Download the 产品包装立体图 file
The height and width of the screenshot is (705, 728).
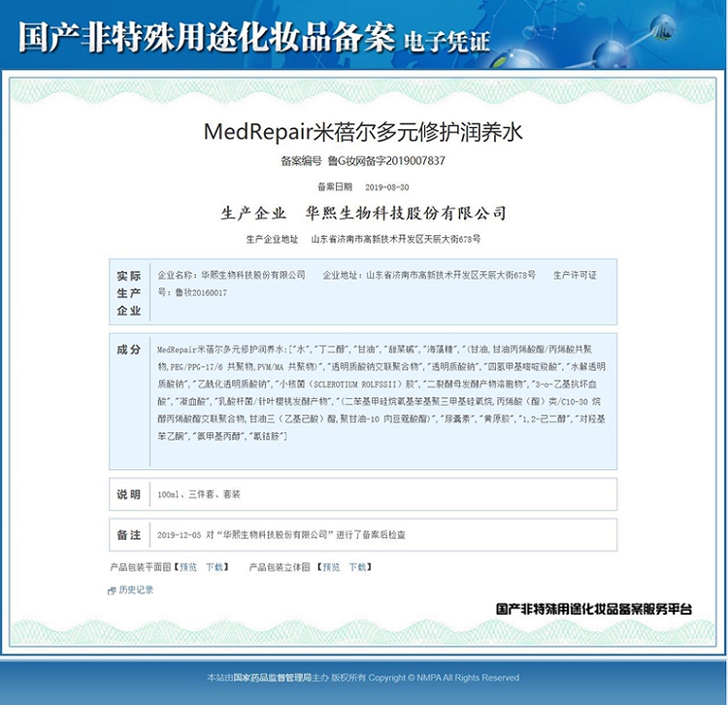pos(358,566)
